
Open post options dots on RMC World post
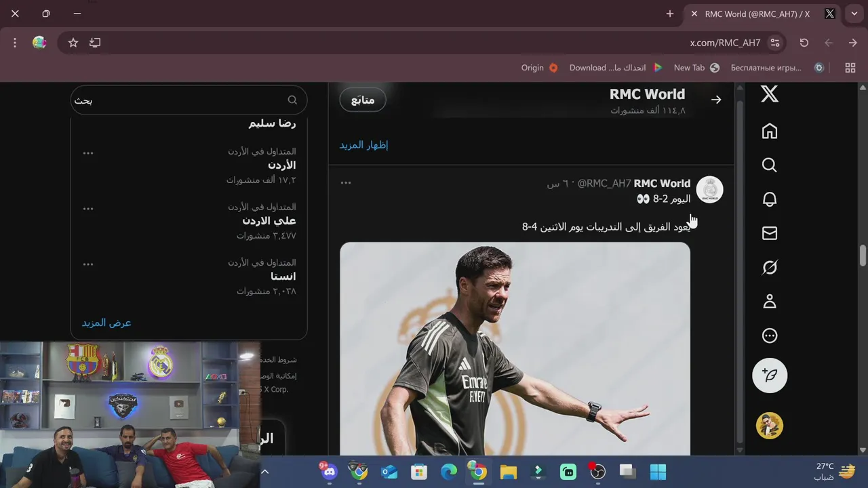(346, 183)
